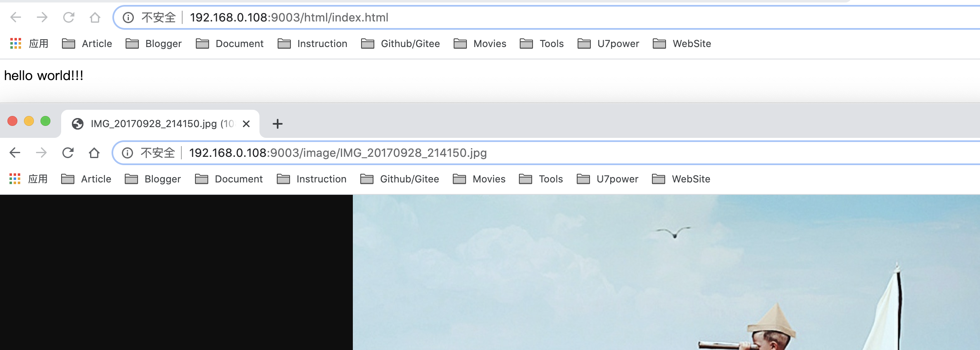Image resolution: width=980 pixels, height=350 pixels.
Task: Open a new tab with the plus button
Action: point(278,124)
